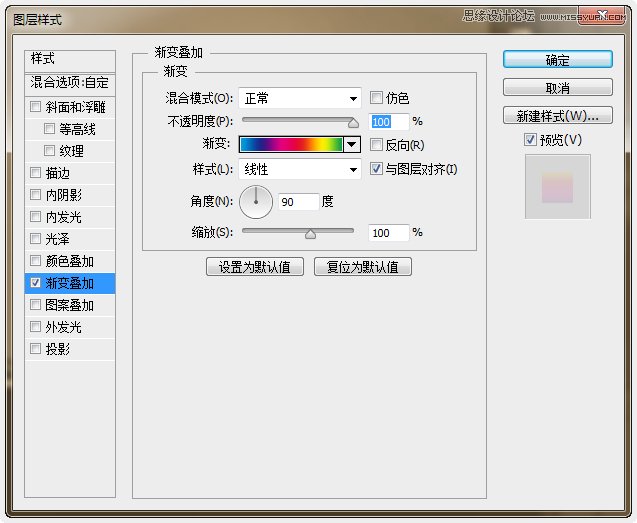Image resolution: width=637 pixels, height=523 pixels.
Task: Open the gradient picker dropdown arrow
Action: (352, 144)
